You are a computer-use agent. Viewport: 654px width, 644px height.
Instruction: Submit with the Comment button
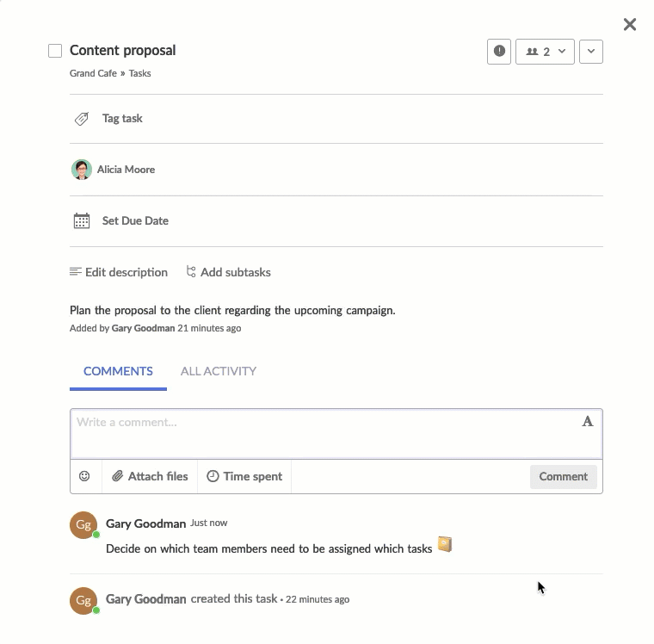pos(563,477)
